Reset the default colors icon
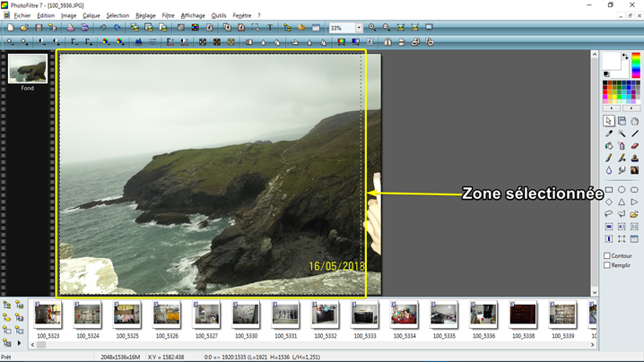644x362 pixels. [606, 74]
